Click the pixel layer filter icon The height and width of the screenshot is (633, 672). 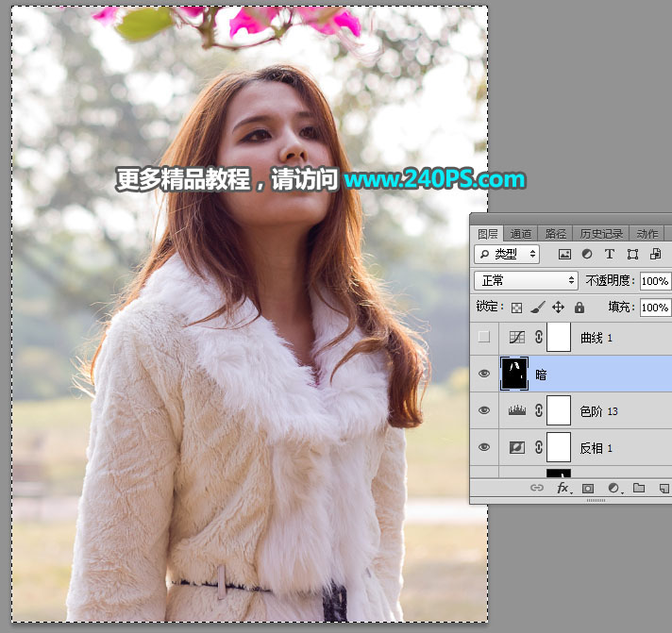point(564,255)
